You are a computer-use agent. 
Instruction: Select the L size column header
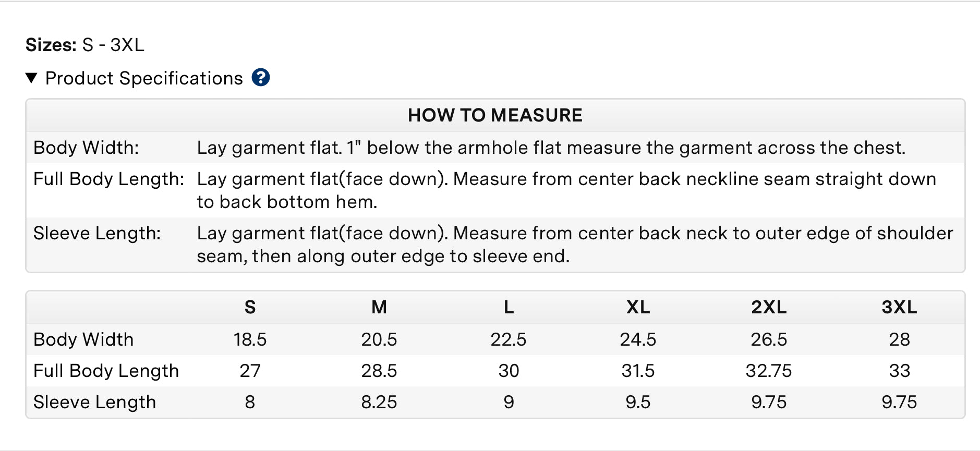509,307
